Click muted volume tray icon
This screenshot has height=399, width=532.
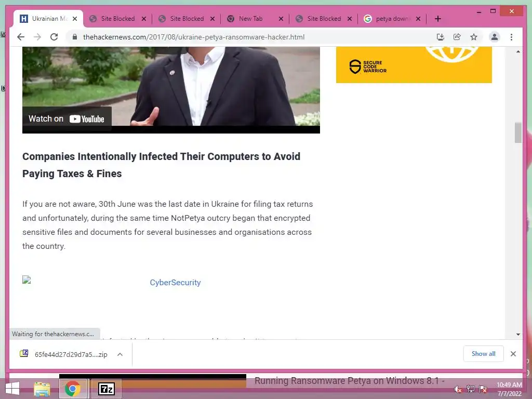[x=458, y=389]
